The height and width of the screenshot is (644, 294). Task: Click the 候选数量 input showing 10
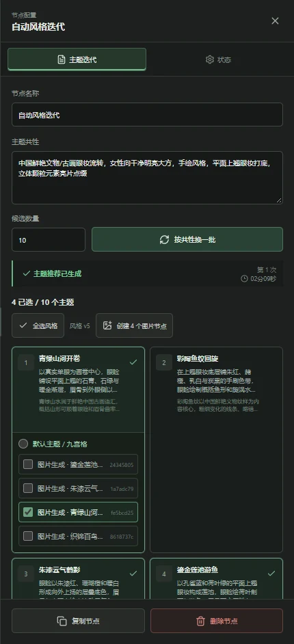point(49,239)
